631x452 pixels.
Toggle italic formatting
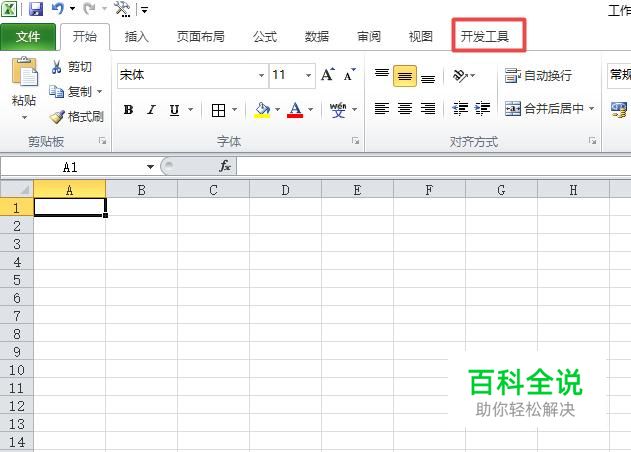tap(151, 109)
